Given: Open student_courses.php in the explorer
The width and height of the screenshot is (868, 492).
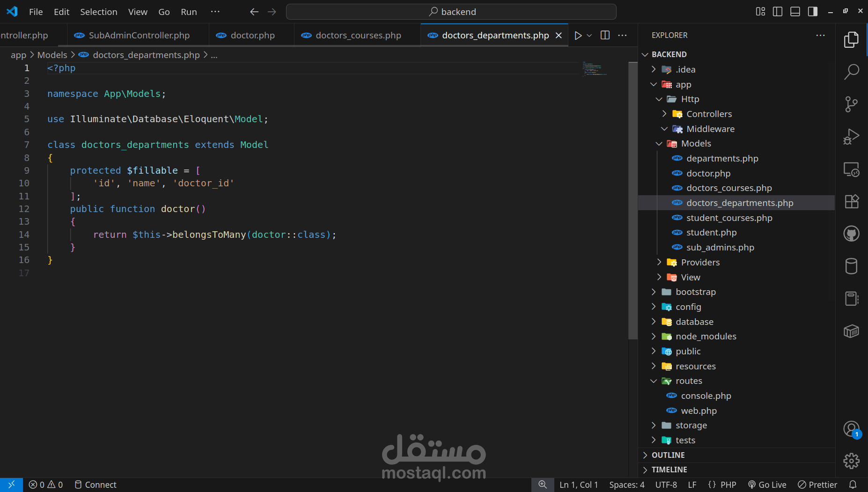Looking at the screenshot, I should (736, 218).
